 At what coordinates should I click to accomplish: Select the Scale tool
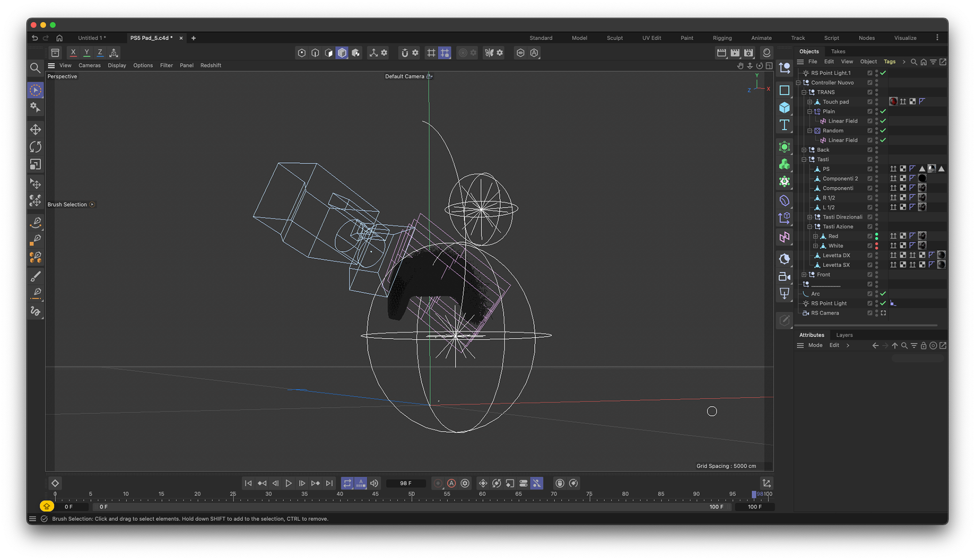pos(36,164)
